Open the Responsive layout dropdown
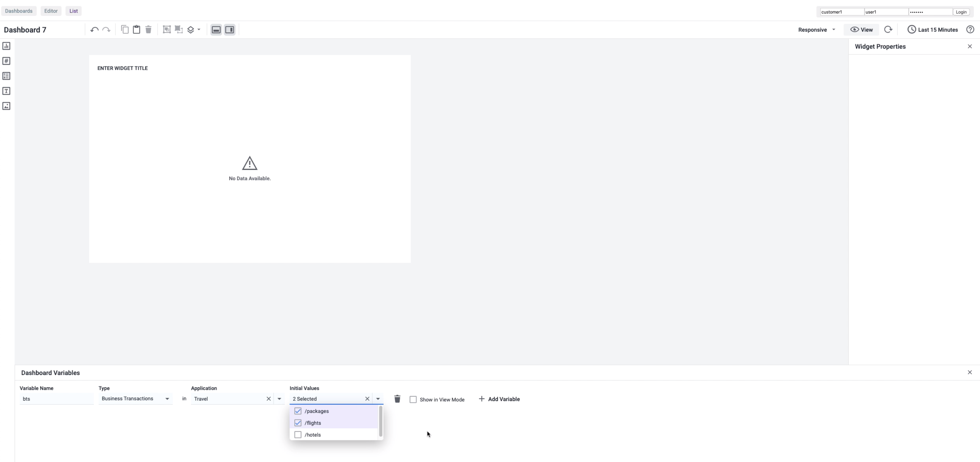This screenshot has height=462, width=980. point(816,30)
